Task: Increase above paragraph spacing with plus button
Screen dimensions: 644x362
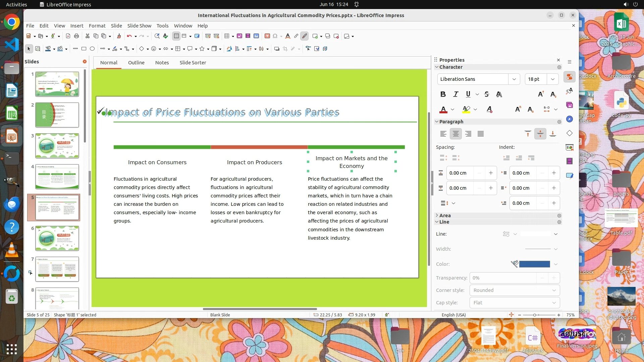Action: pyautogui.click(x=491, y=173)
